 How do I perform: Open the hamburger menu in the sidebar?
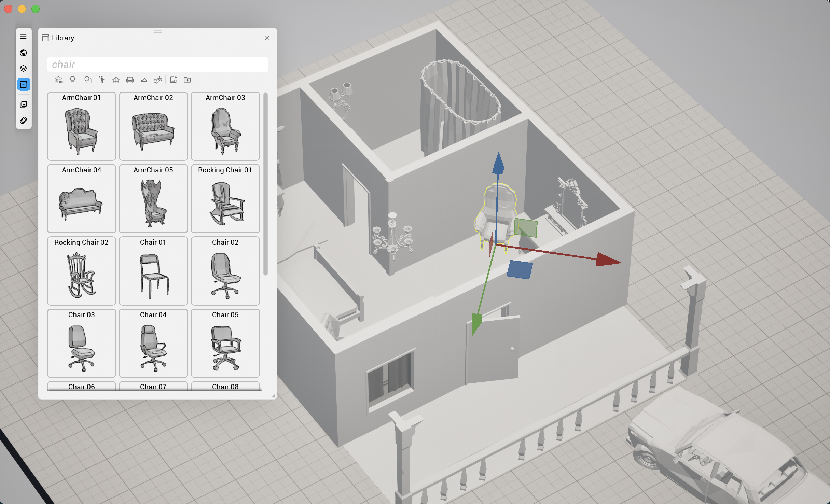point(24,37)
